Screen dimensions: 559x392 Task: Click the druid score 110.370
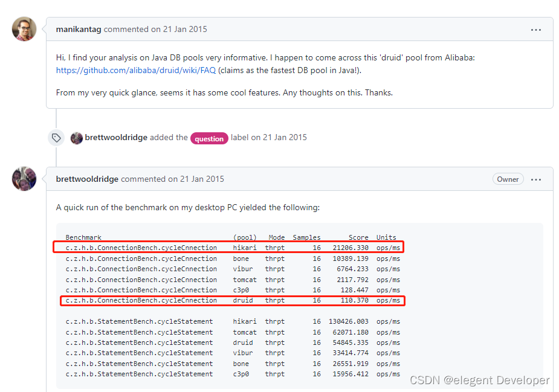click(354, 300)
